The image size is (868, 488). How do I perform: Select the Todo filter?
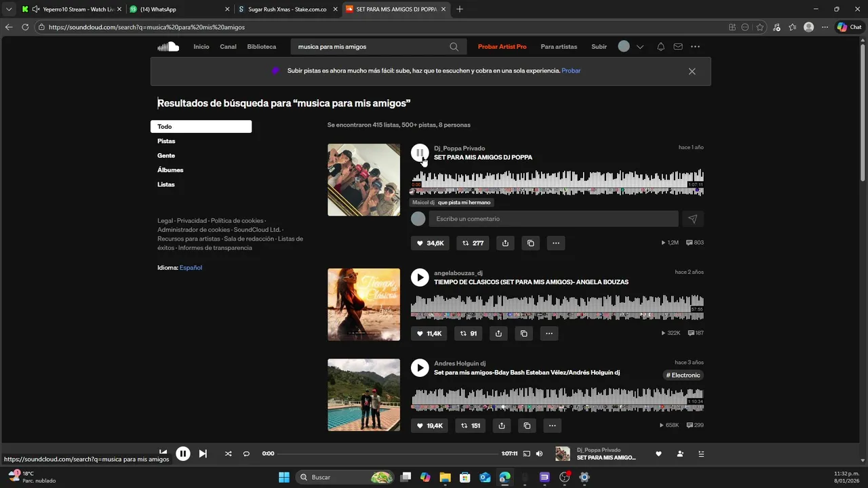pos(201,127)
